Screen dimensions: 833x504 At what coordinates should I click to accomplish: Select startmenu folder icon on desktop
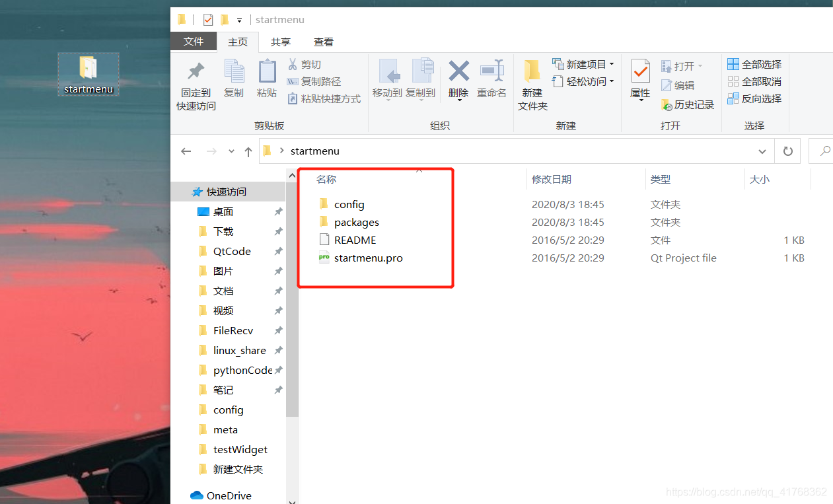[89, 75]
